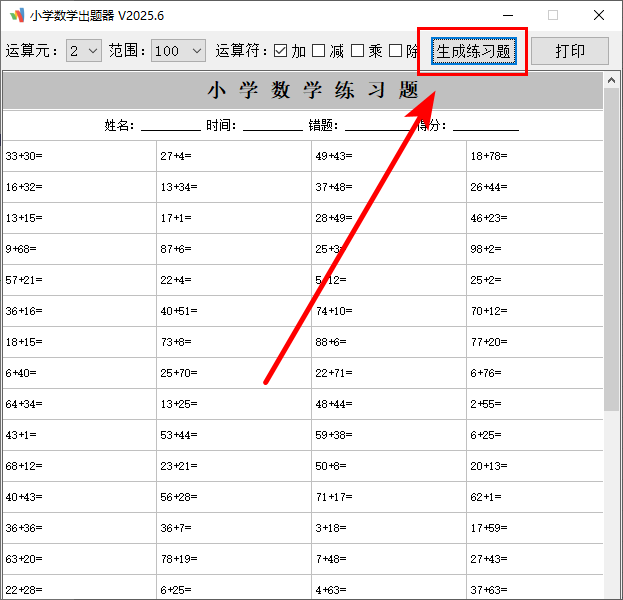Select the cell 49+43=
The height and width of the screenshot is (600, 623).
click(389, 156)
